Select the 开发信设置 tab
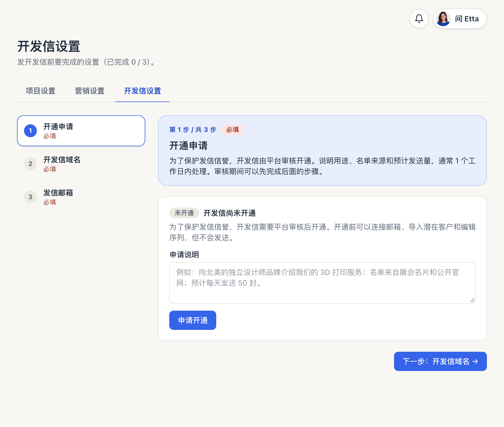Image resolution: width=504 pixels, height=427 pixels. pyautogui.click(x=143, y=91)
